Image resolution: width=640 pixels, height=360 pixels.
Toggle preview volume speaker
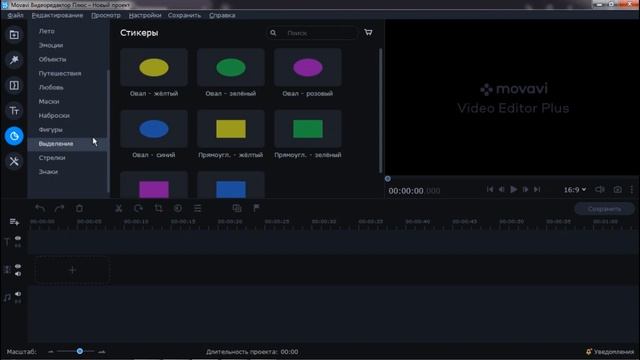pyautogui.click(x=599, y=190)
